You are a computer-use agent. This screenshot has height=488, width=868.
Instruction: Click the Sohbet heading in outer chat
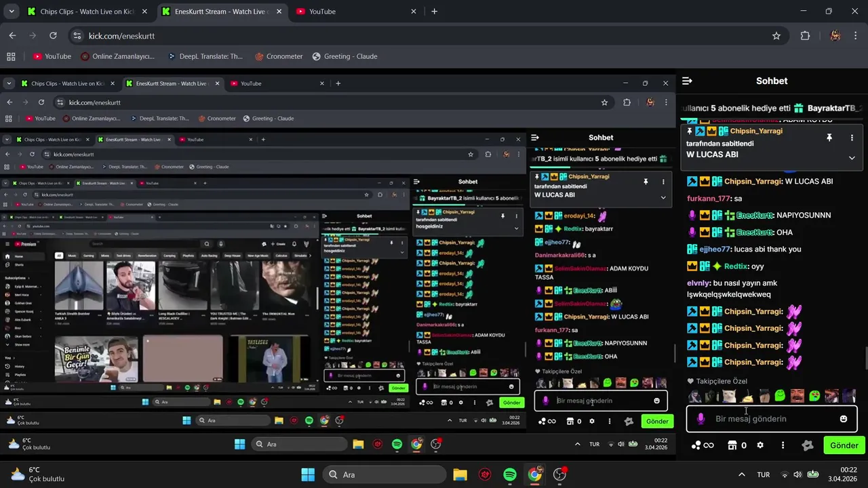click(x=772, y=81)
